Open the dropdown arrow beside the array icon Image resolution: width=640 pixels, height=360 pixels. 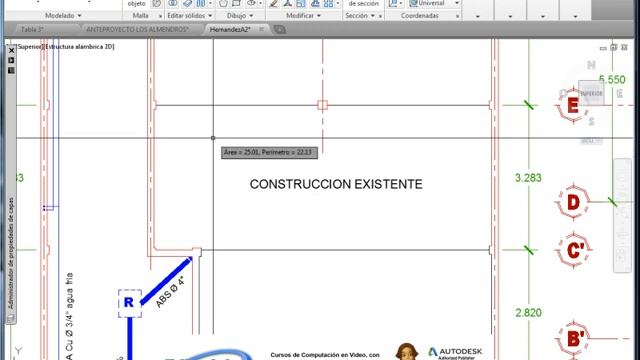coord(338,3)
